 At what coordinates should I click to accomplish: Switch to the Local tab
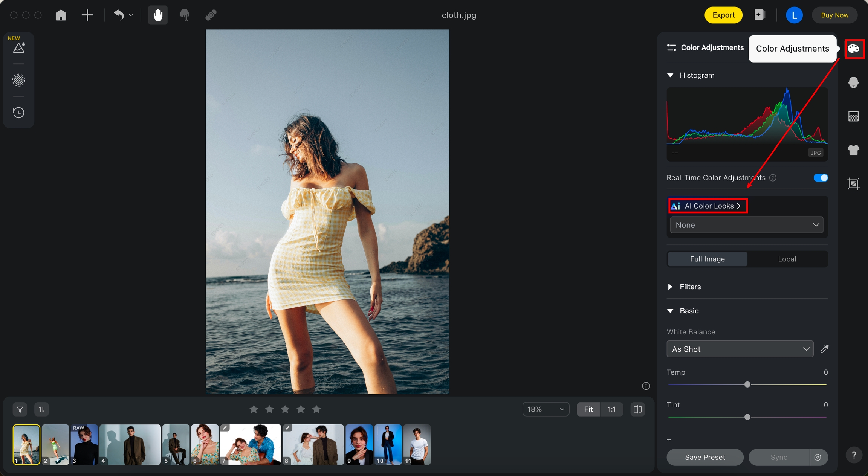coord(787,259)
